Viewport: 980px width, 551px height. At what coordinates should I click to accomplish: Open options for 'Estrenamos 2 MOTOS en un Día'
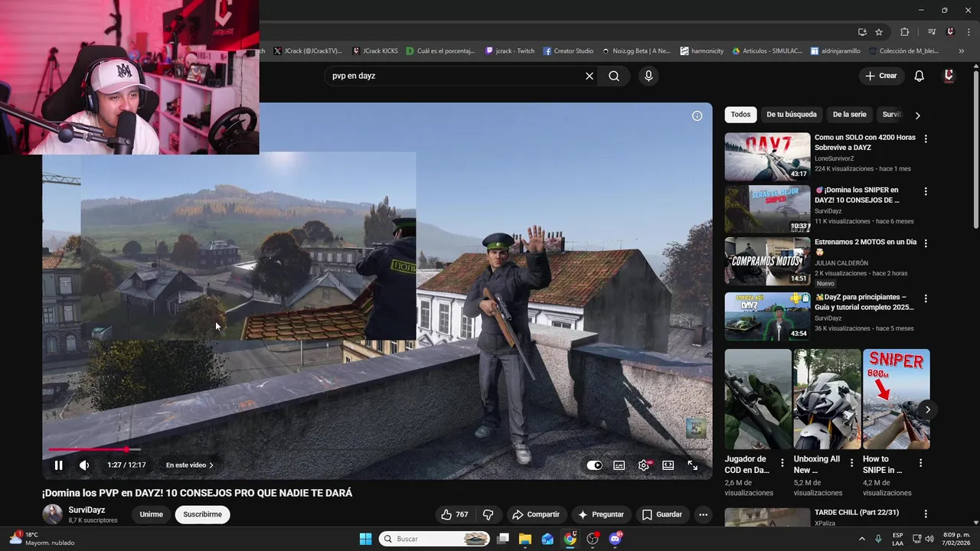926,243
